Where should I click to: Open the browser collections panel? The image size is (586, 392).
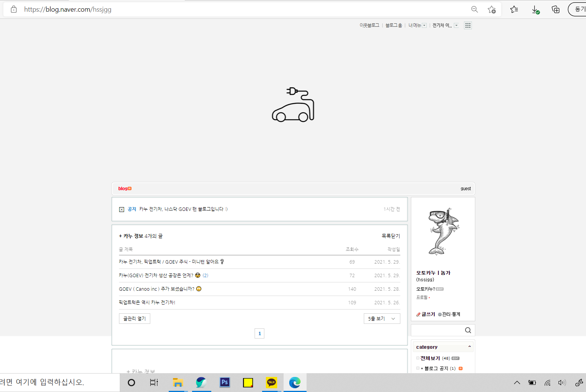(x=555, y=9)
